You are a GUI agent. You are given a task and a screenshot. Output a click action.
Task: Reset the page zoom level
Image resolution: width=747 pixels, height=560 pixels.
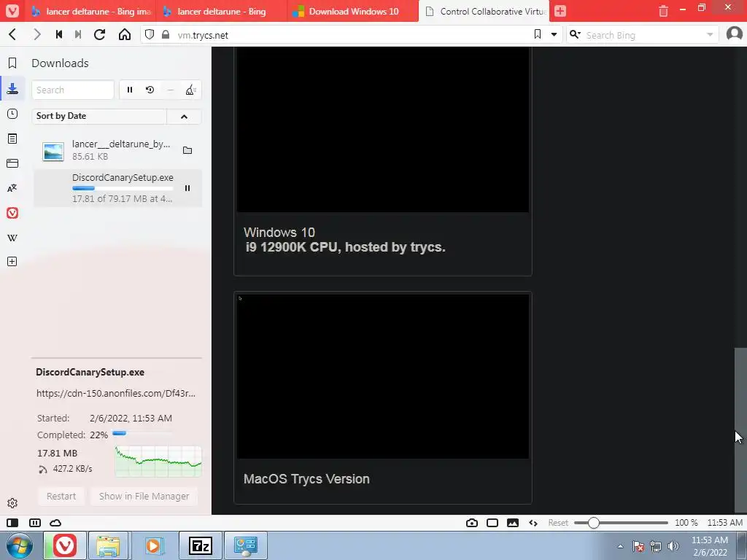pyautogui.click(x=558, y=522)
